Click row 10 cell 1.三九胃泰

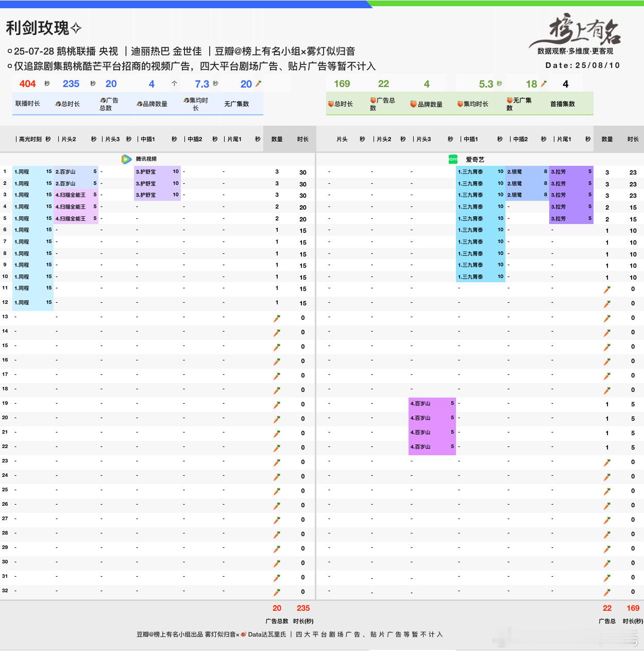tap(481, 277)
